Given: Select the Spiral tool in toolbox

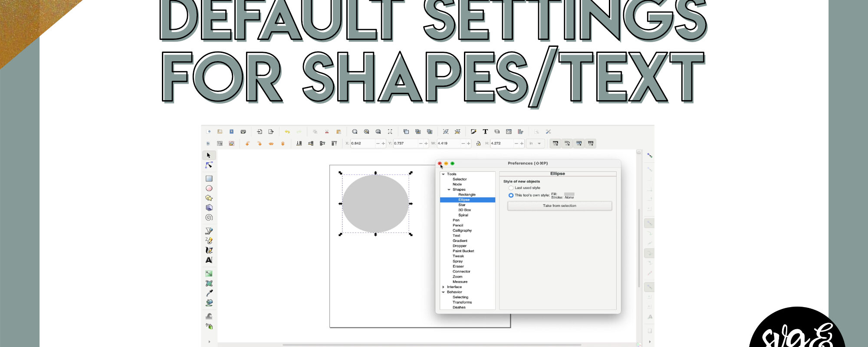Looking at the screenshot, I should coord(209,218).
